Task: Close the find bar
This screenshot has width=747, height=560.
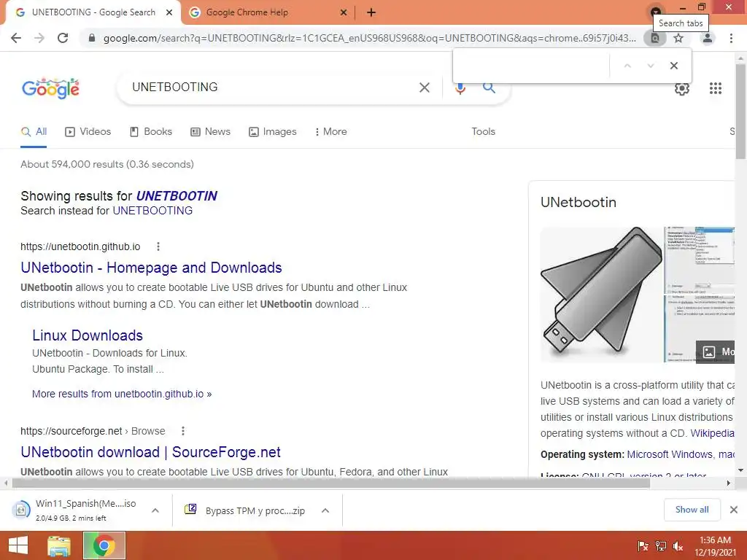Action: [x=673, y=66]
